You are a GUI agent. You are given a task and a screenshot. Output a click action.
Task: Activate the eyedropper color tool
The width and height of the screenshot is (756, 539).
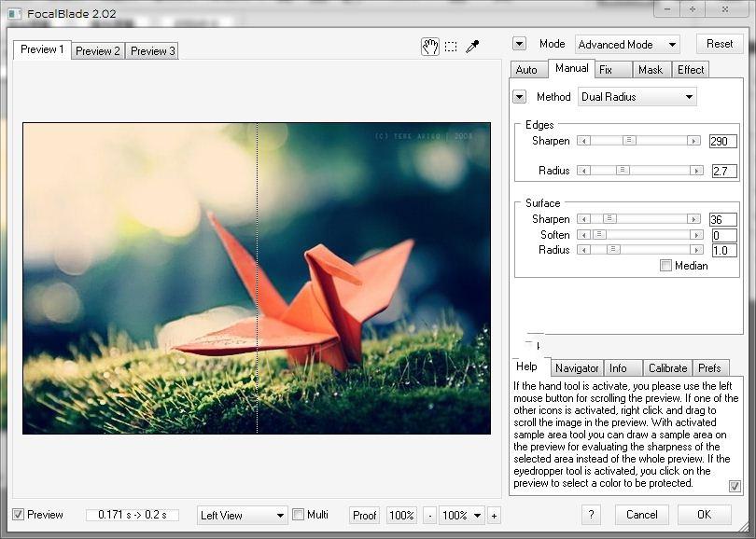pos(472,47)
